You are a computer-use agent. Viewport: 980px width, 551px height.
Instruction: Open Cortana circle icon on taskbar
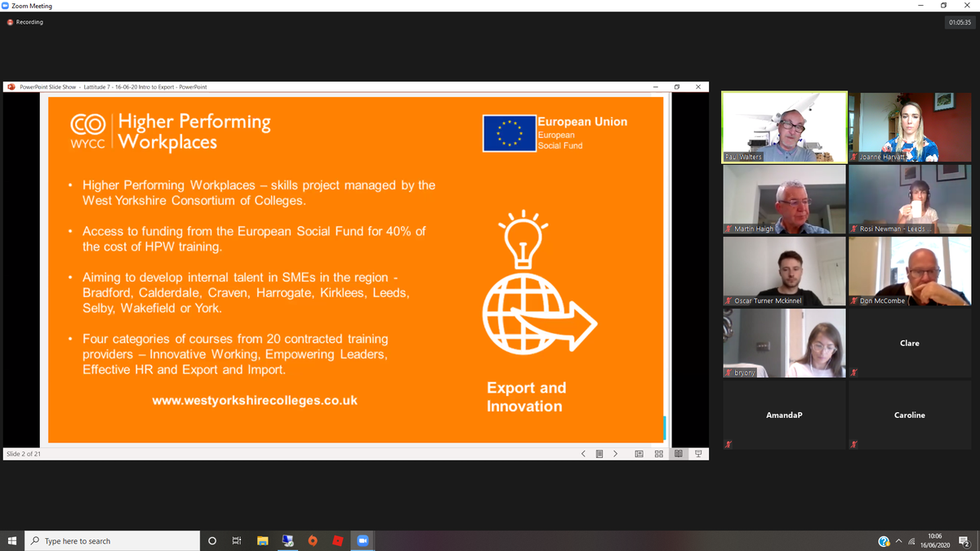pos(212,540)
